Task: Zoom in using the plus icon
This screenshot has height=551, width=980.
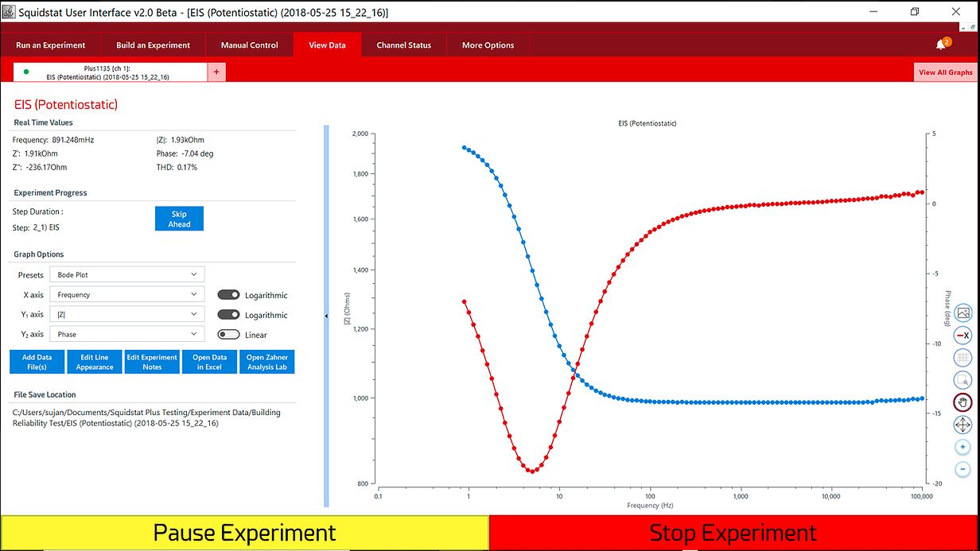Action: (962, 447)
